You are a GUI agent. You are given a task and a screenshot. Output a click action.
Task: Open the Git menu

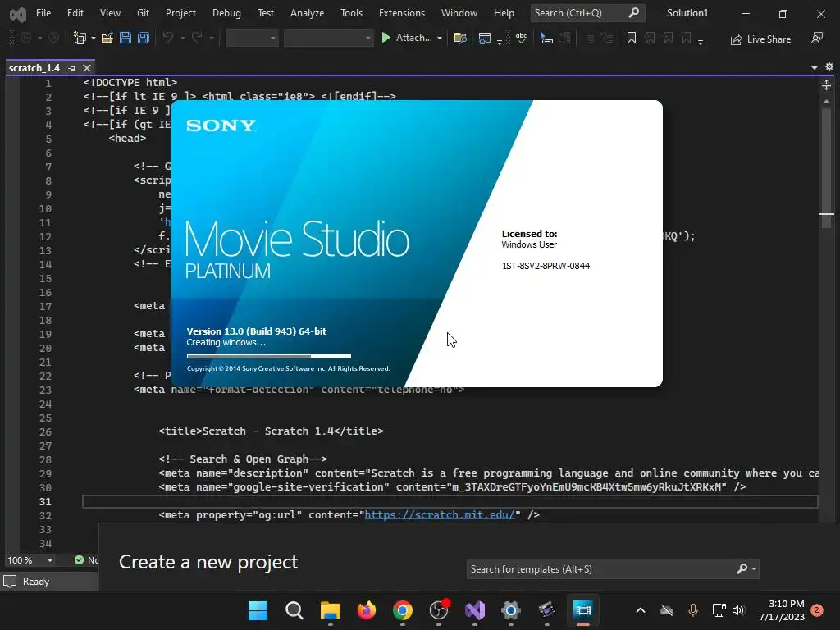pyautogui.click(x=143, y=13)
